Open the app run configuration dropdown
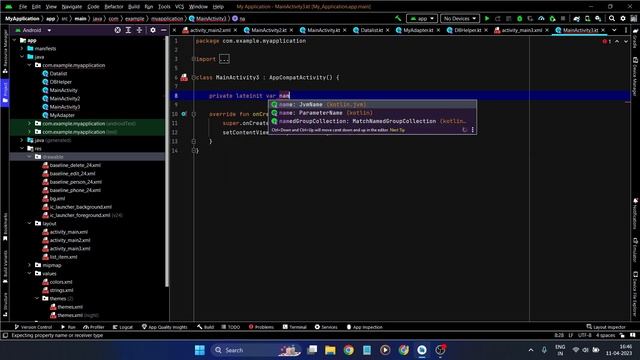The width and height of the screenshot is (640, 360). (x=422, y=18)
